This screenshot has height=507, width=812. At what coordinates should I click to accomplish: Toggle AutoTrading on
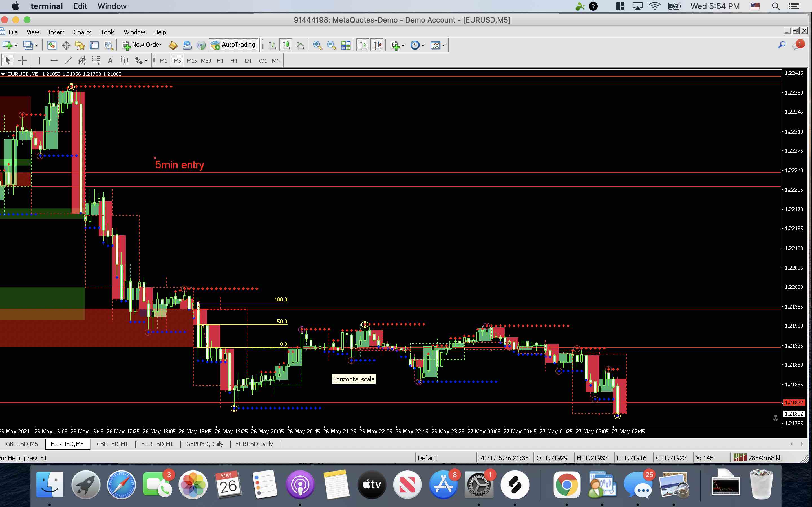click(233, 45)
